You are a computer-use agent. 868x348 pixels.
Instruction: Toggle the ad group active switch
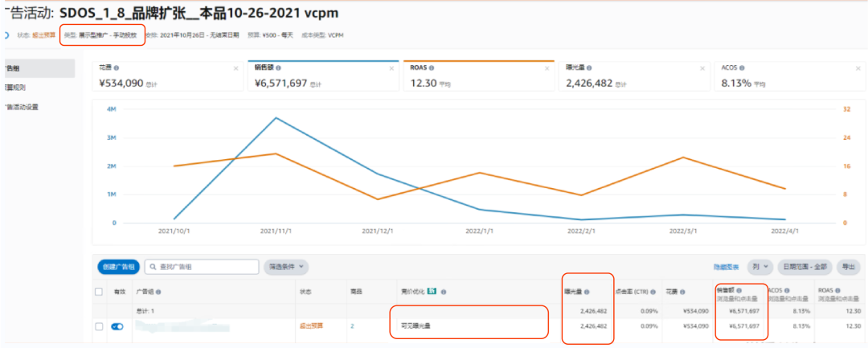click(x=117, y=326)
